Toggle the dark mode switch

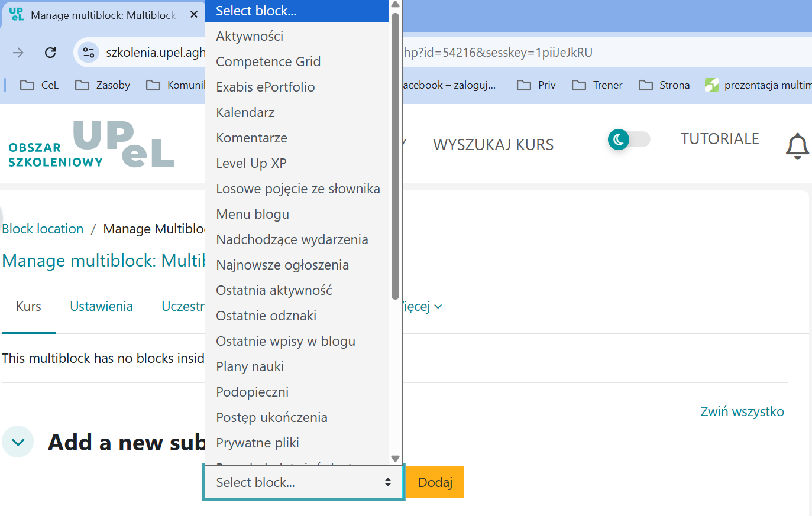pos(629,139)
